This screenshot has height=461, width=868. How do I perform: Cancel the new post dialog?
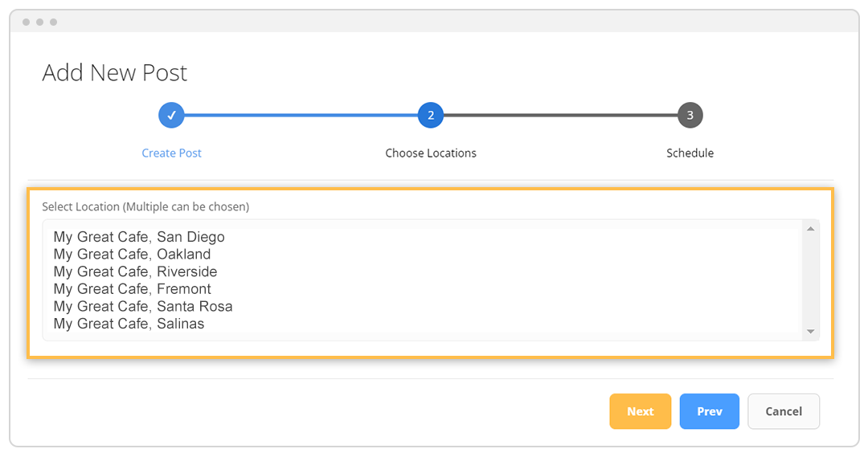point(784,411)
